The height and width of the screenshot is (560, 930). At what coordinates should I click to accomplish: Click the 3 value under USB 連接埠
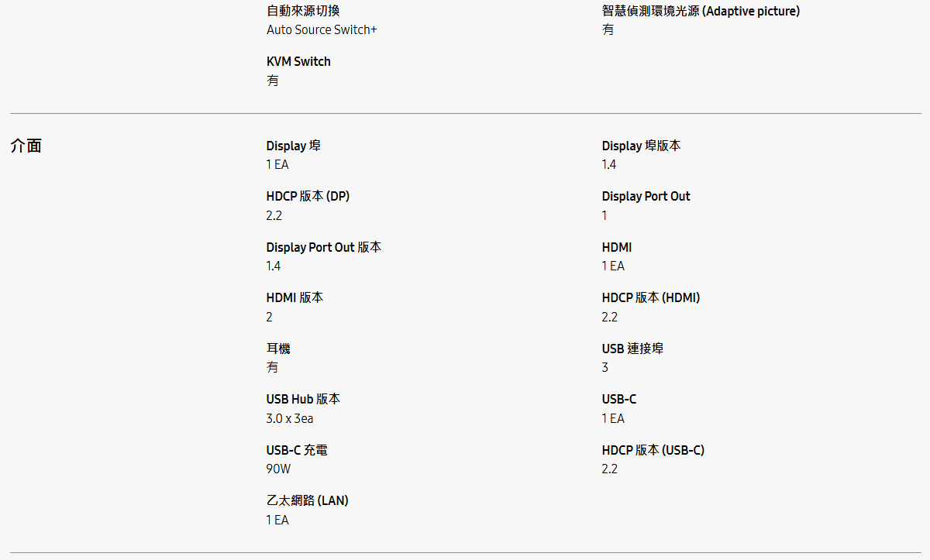(605, 368)
